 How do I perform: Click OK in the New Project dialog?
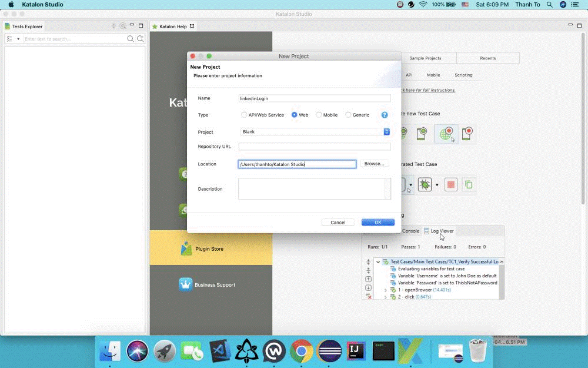click(x=378, y=223)
